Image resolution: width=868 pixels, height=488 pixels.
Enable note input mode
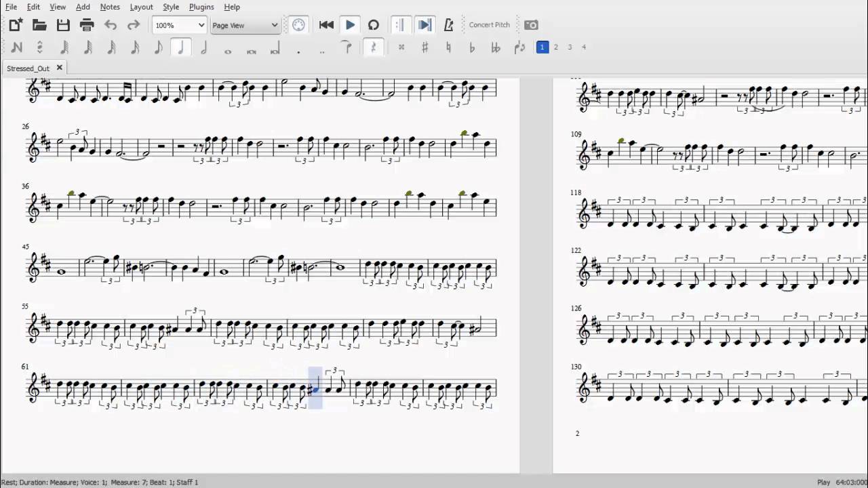coord(16,47)
